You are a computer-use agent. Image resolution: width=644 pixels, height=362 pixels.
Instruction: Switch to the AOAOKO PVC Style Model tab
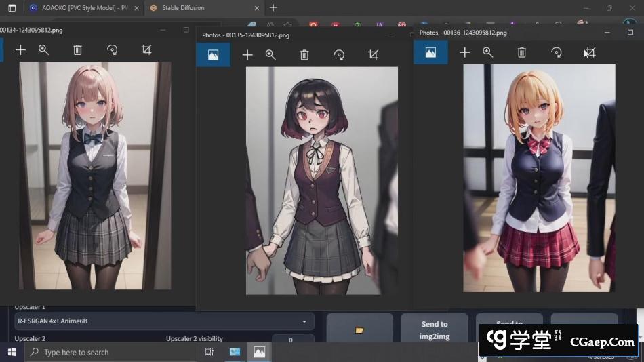(80, 8)
